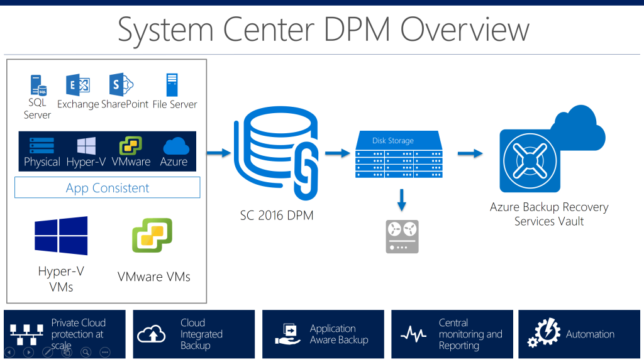Viewport: 644px width, 362px height.
Task: Click the 'Automation' tile text
Action: point(590,334)
